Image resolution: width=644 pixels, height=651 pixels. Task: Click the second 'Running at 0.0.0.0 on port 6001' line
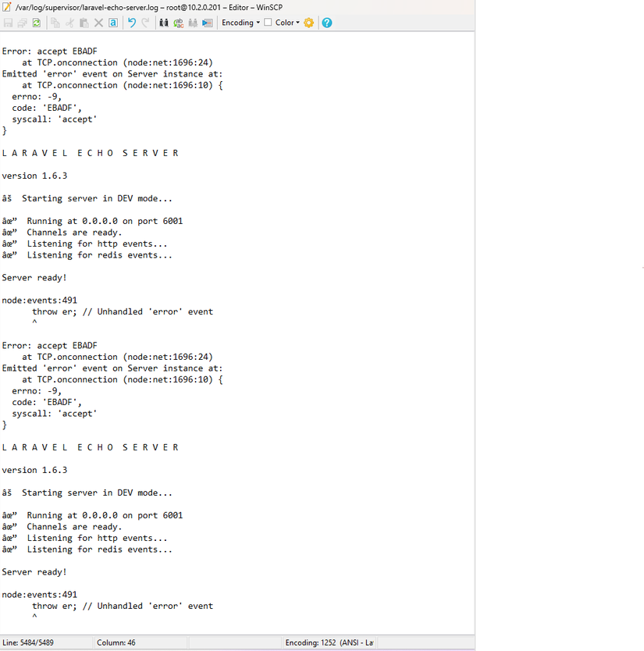click(x=105, y=516)
